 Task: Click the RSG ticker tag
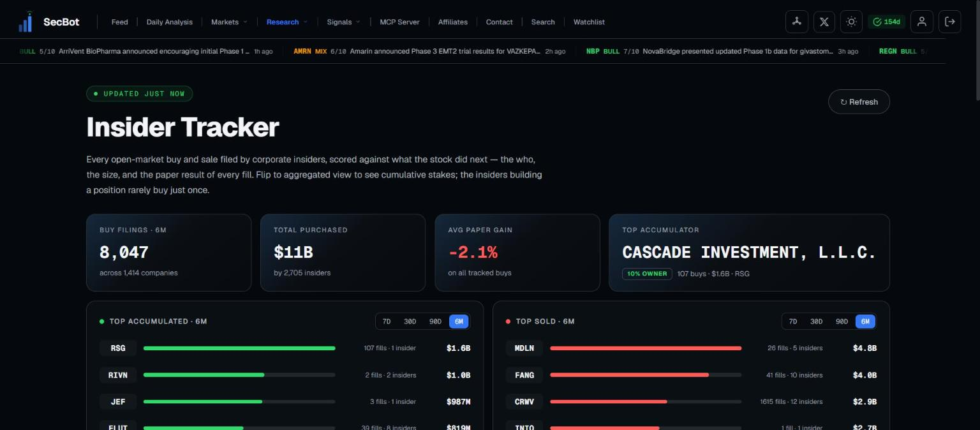[x=118, y=348]
